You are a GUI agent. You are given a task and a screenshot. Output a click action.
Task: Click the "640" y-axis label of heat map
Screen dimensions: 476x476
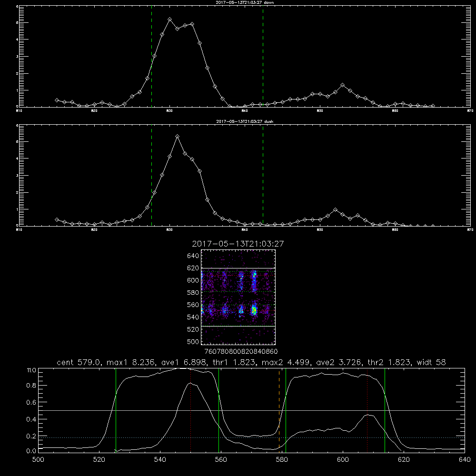tap(193, 256)
